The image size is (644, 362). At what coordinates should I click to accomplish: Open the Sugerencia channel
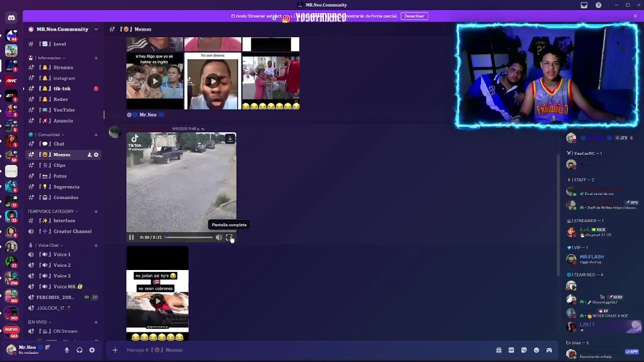pos(63,187)
